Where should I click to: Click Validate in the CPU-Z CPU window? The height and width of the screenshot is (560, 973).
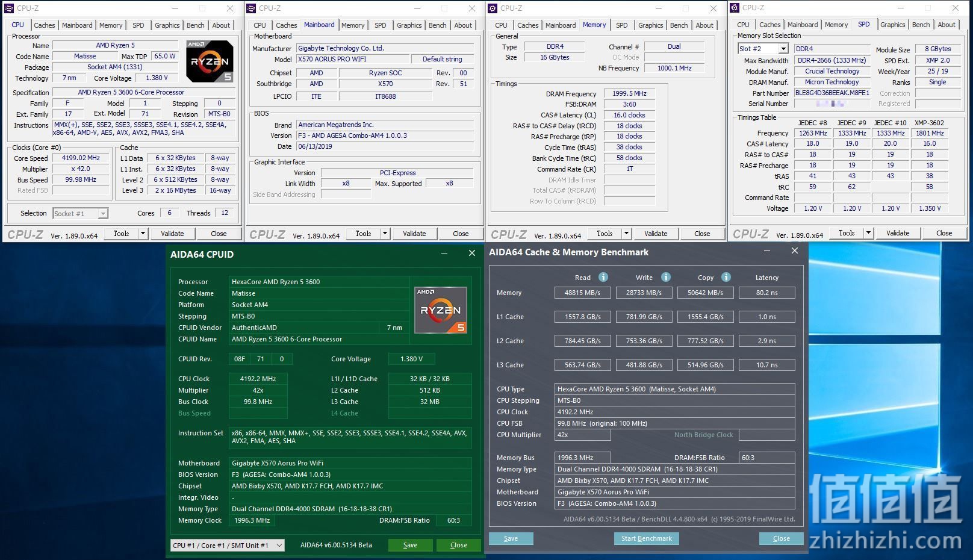click(172, 234)
